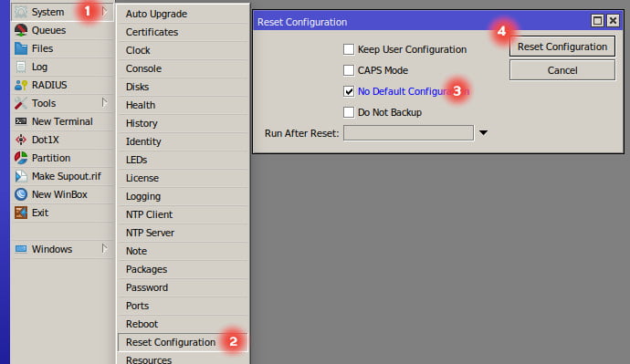Open NTP Client entry

click(x=184, y=214)
